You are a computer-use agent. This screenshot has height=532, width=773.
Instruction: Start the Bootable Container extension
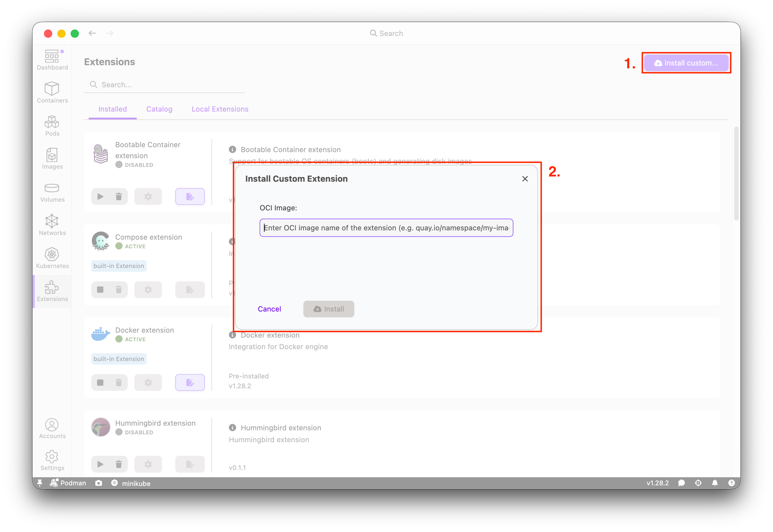[100, 196]
